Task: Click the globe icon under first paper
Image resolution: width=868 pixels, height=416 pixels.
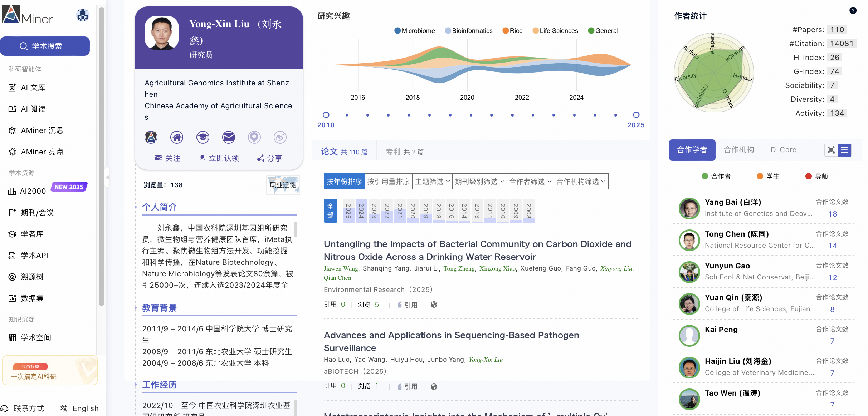Action: 434,304
